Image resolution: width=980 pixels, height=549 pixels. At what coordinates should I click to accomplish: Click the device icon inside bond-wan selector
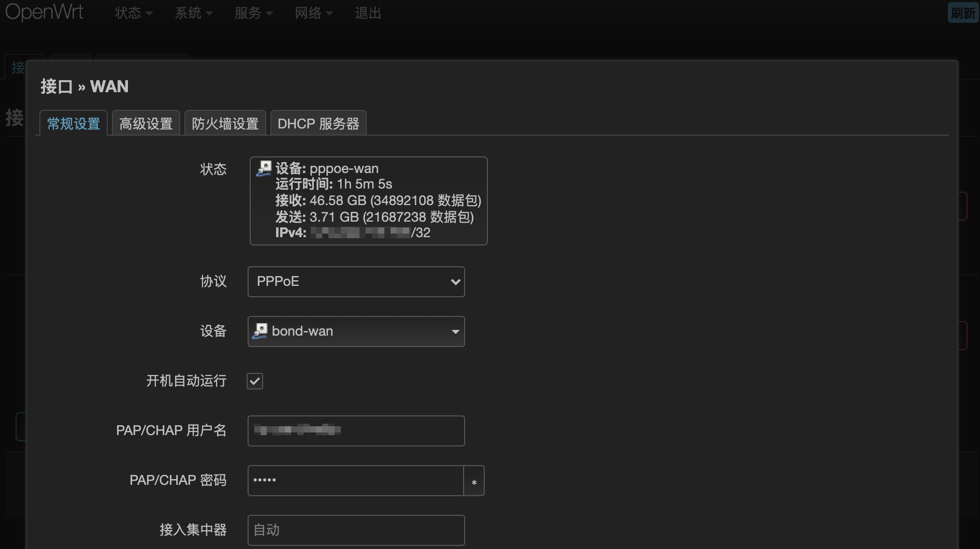coord(261,331)
